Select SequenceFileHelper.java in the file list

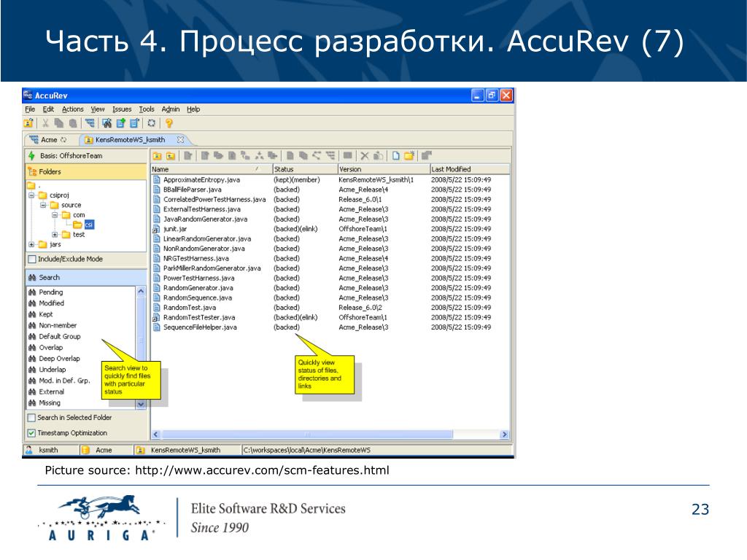200,327
